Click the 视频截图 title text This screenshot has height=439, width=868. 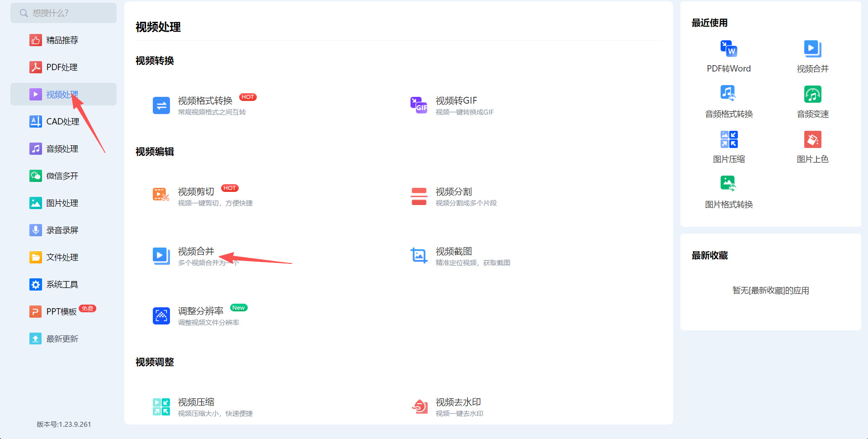[454, 251]
